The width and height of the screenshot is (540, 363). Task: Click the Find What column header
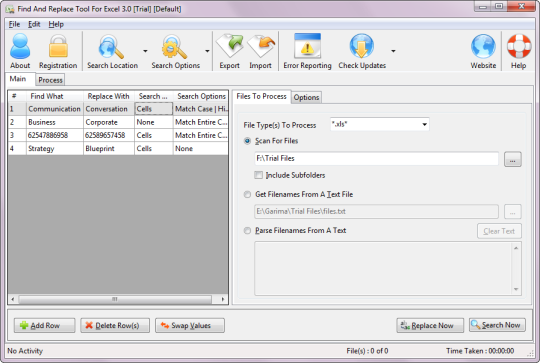[55, 96]
